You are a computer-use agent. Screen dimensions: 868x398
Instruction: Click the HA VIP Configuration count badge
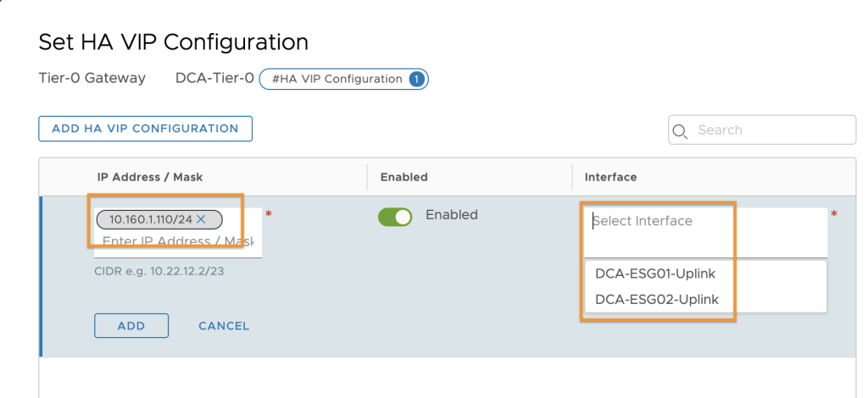click(416, 79)
